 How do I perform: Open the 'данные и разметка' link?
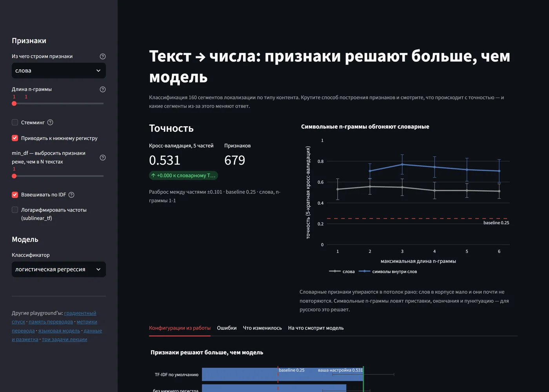click(93, 331)
